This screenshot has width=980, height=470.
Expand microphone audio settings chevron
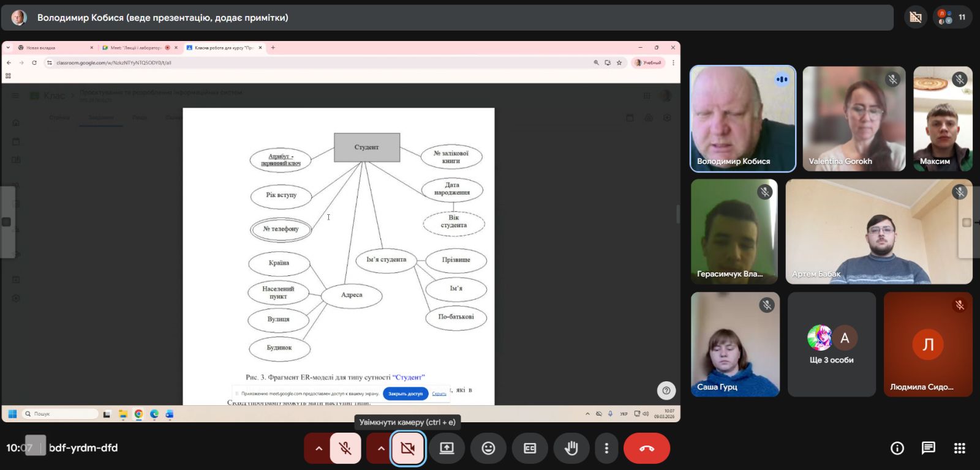(318, 449)
